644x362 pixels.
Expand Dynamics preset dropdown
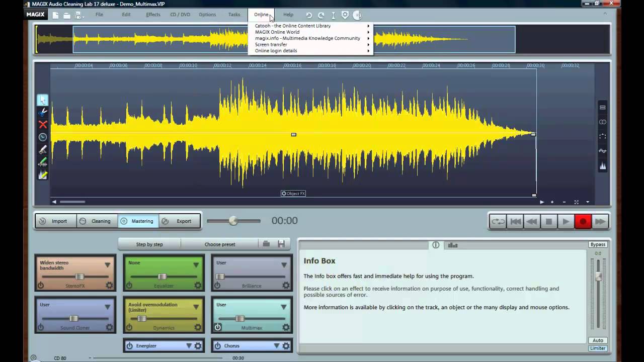(x=196, y=307)
